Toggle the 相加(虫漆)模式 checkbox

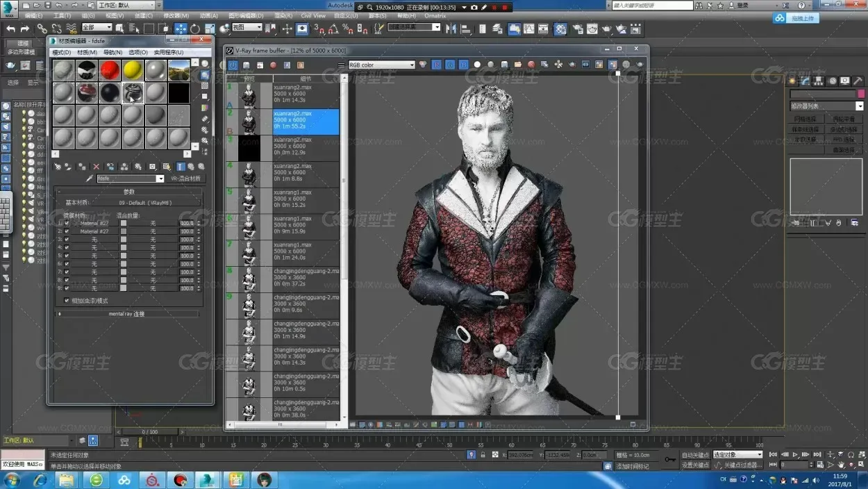[x=67, y=301]
